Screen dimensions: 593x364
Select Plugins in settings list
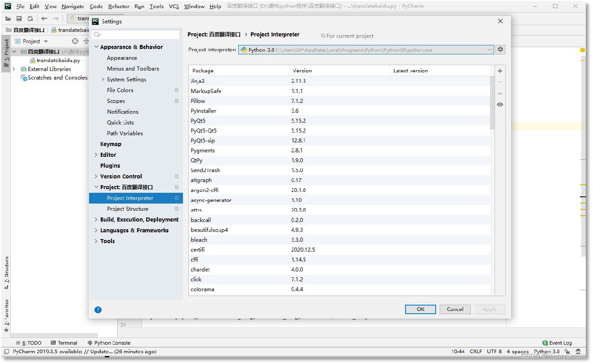(110, 166)
